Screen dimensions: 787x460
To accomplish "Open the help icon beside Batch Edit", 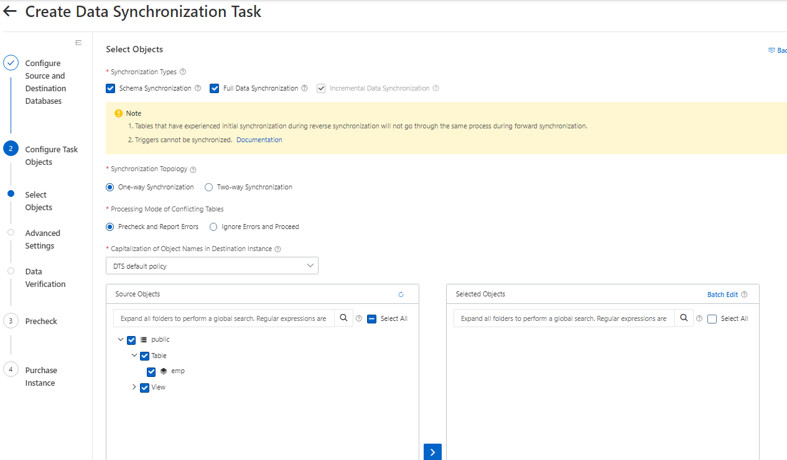I will coord(744,295).
